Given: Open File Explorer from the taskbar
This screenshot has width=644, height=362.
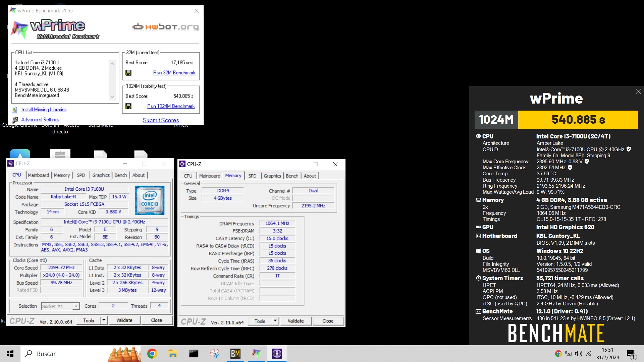Looking at the screenshot, I should pos(173,354).
